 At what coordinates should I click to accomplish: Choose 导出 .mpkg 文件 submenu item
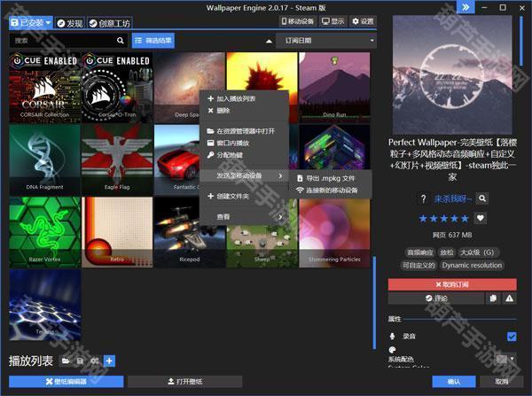331,178
